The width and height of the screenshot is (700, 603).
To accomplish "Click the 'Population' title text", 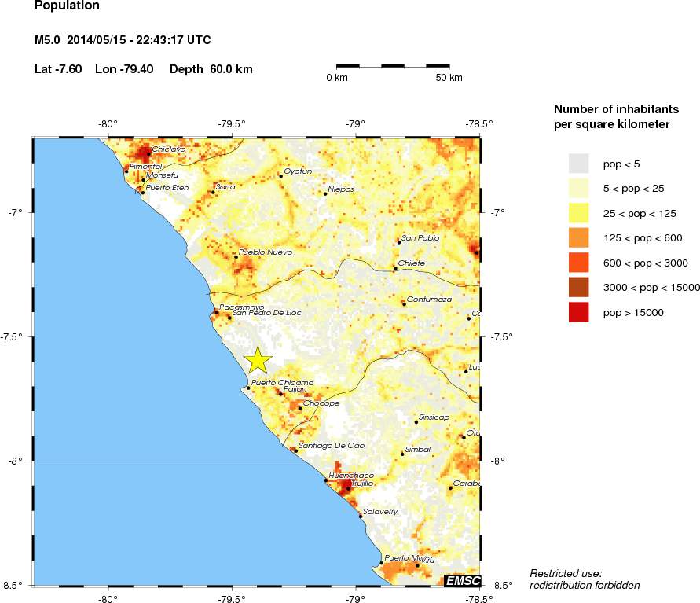I will [67, 6].
